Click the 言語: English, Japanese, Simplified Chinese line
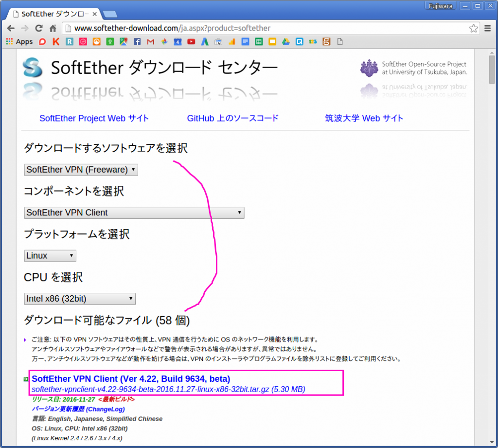Image resolution: width=498 pixels, height=448 pixels. (97, 419)
